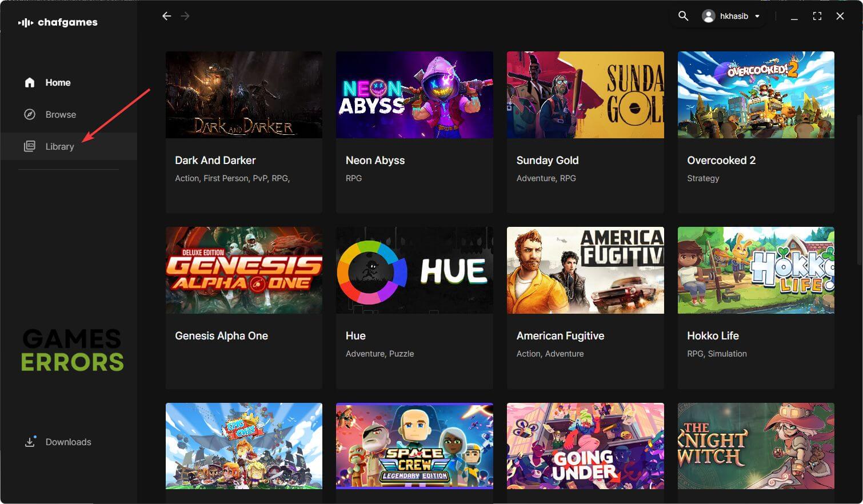The image size is (863, 504).
Task: Click the Home house icon
Action: [x=30, y=82]
